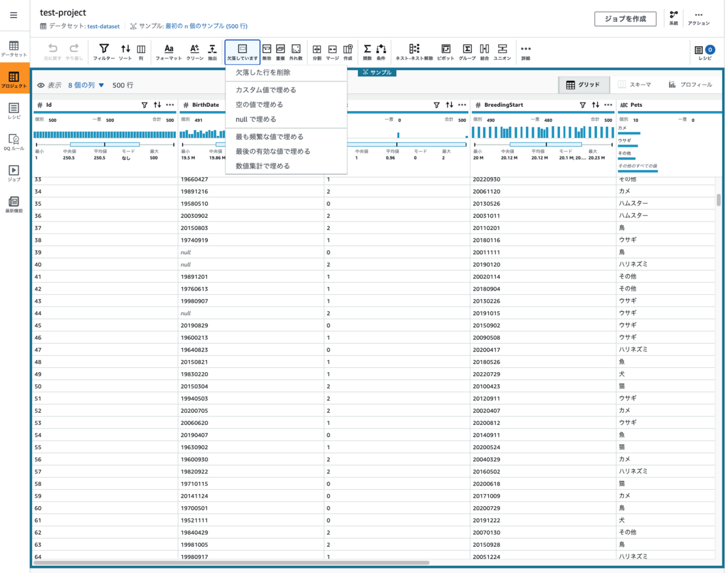728x573 pixels.
Task: Expand the 8 個の列 dropdown
Action: click(86, 86)
